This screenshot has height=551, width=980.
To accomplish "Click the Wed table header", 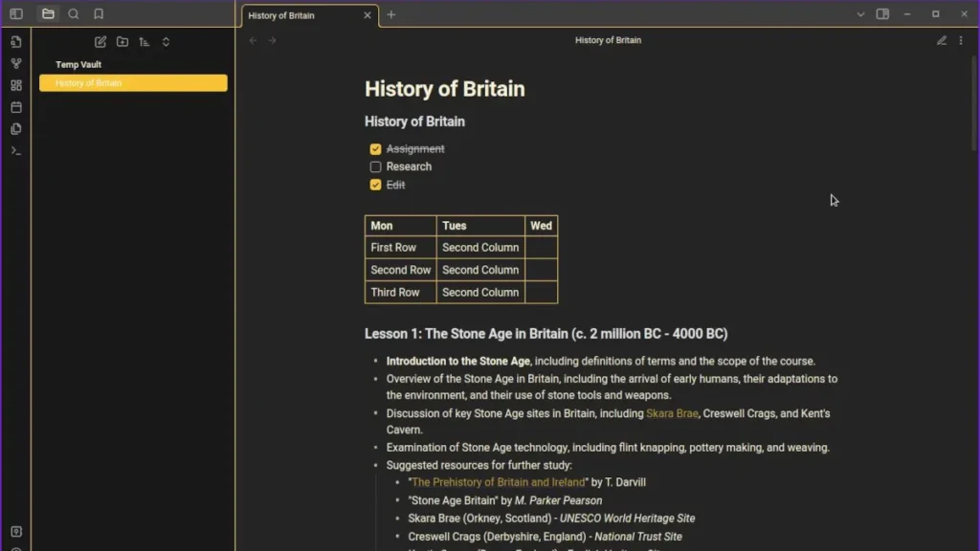I will coord(542,226).
